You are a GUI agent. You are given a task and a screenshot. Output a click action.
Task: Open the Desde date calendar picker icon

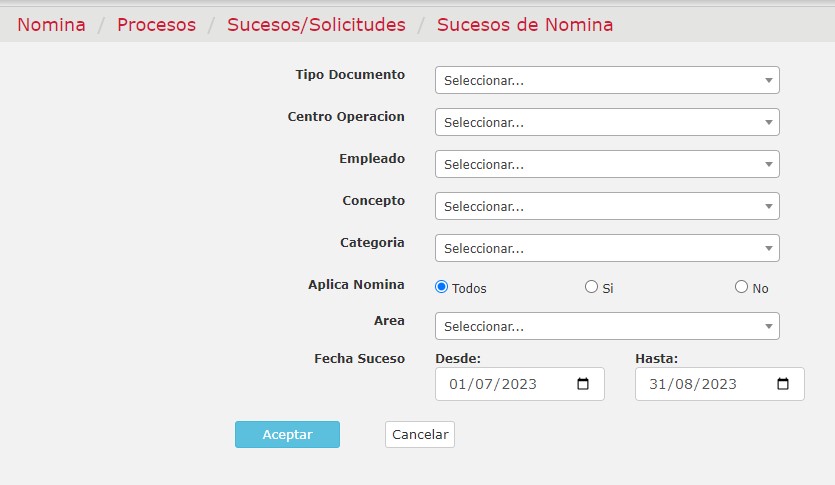point(583,384)
